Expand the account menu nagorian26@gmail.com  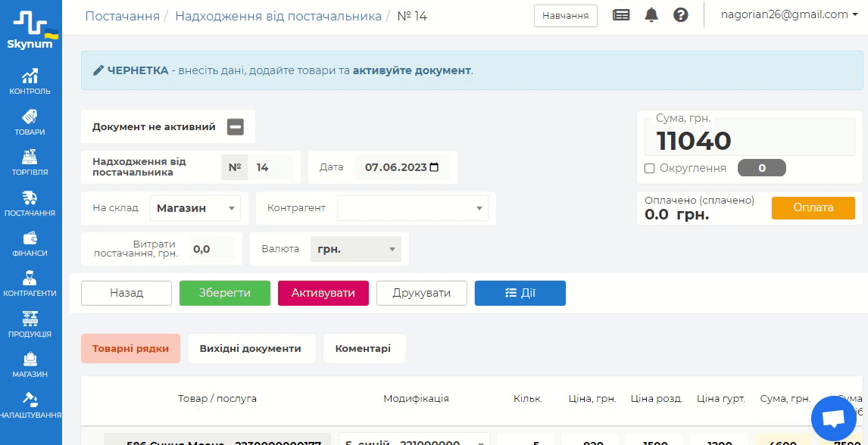[788, 15]
